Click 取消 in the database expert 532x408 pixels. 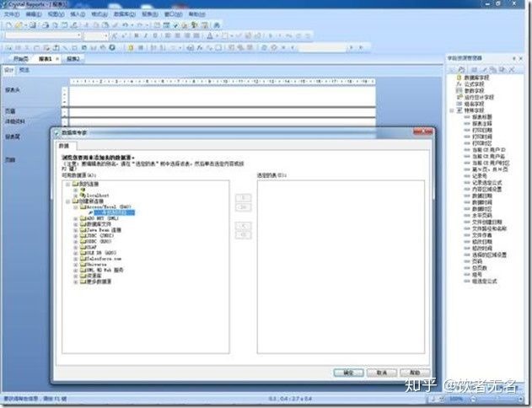click(382, 373)
